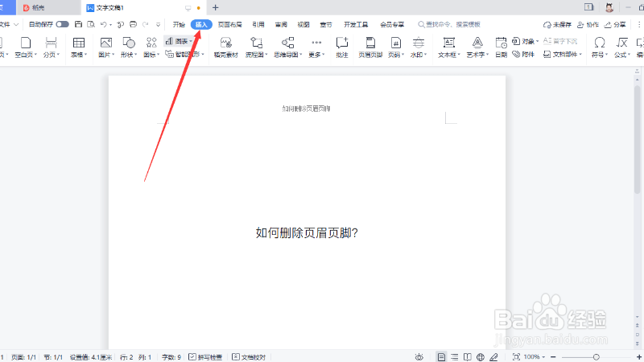
Task: Open the 更多 more options menu
Action: coord(316,47)
